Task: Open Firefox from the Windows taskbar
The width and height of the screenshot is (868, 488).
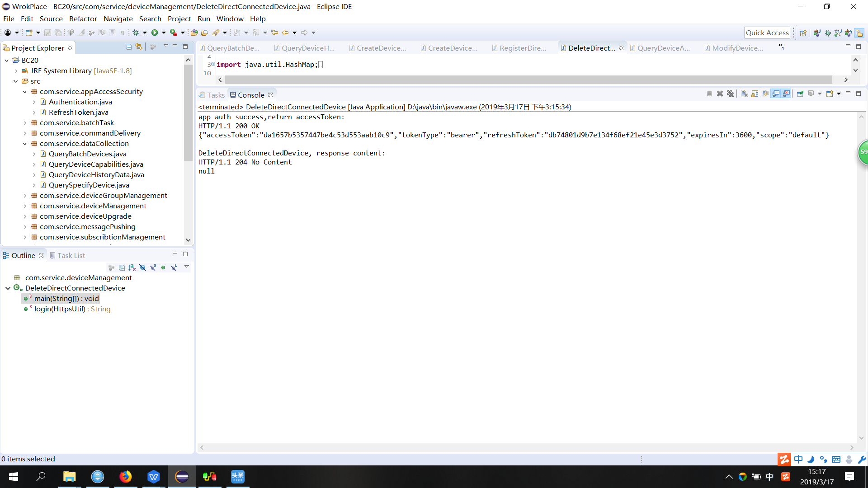Action: [126, 477]
